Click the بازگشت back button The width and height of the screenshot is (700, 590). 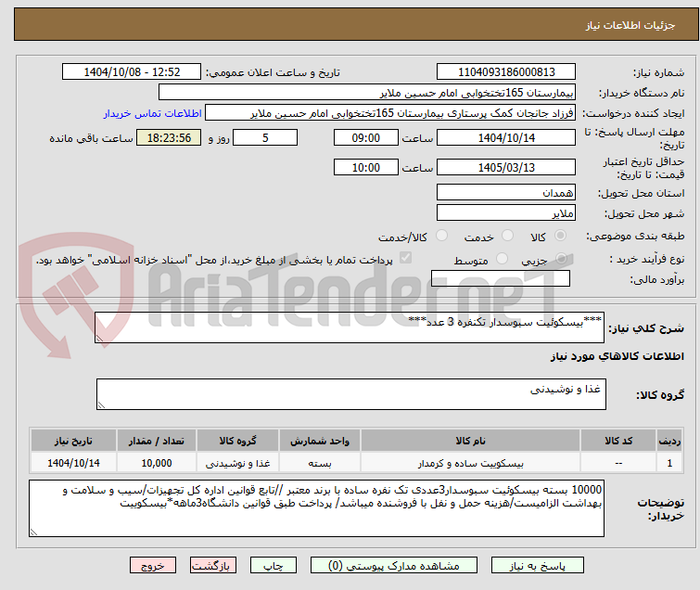(213, 566)
